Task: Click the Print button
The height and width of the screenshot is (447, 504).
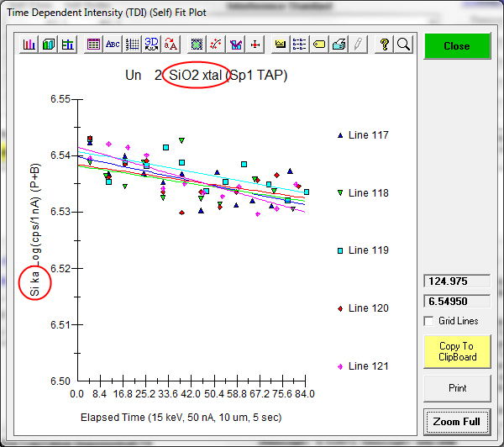Action: (x=457, y=388)
